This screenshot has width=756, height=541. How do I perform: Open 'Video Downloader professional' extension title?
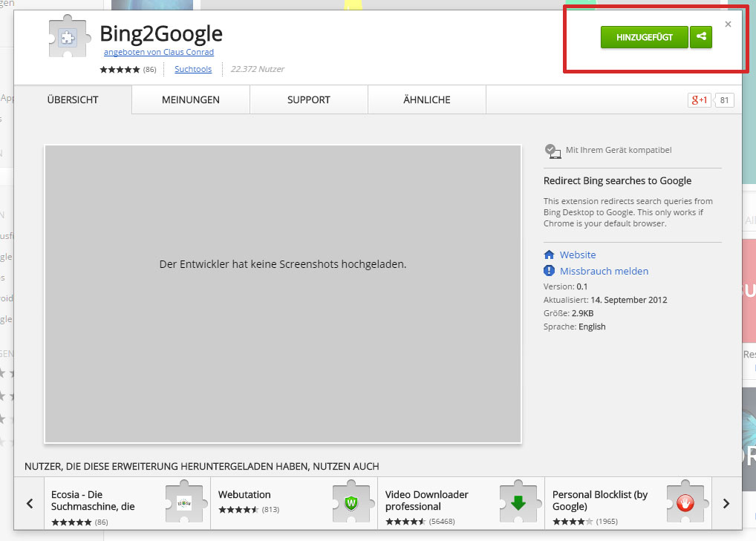(427, 500)
